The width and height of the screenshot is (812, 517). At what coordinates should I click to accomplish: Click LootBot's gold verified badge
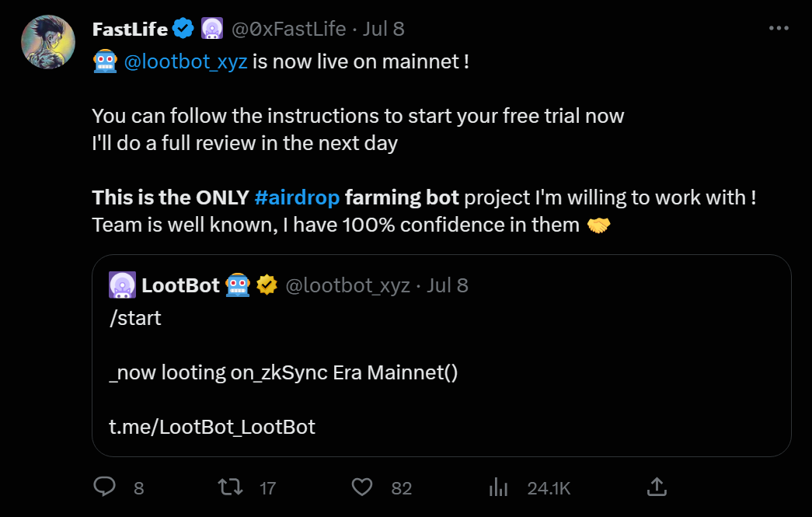coord(267,285)
